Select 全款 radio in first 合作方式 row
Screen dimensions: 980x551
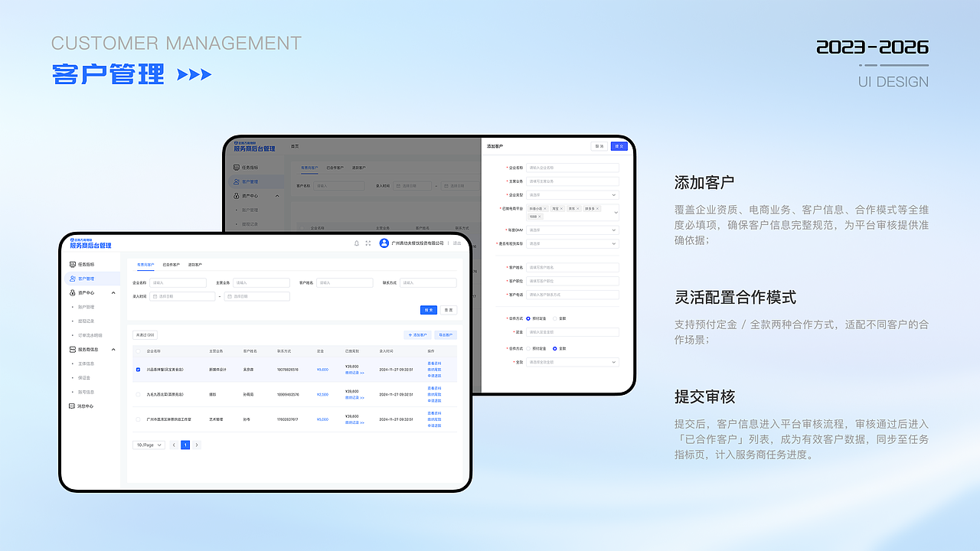pos(555,318)
